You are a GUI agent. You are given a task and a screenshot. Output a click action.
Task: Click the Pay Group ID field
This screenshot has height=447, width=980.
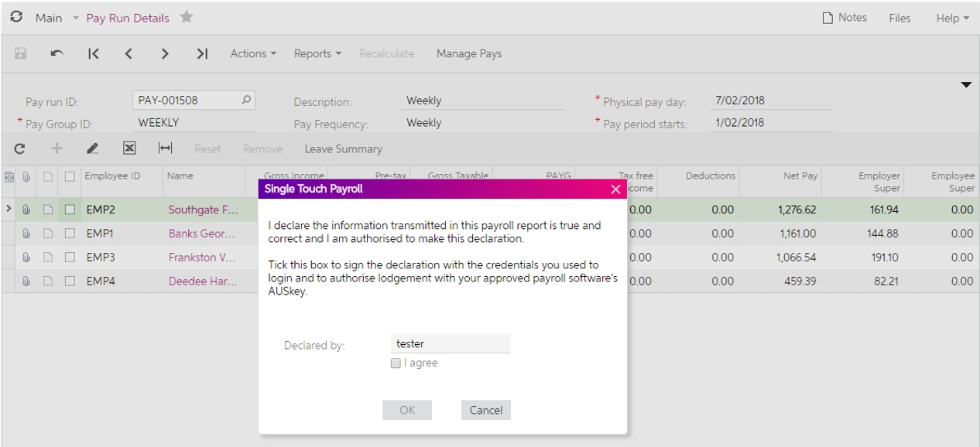tap(194, 123)
